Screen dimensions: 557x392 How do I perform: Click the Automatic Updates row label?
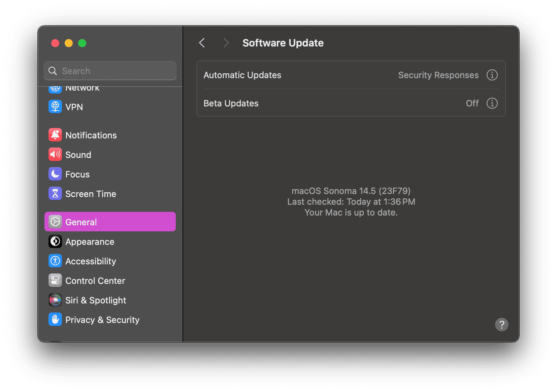(x=242, y=75)
